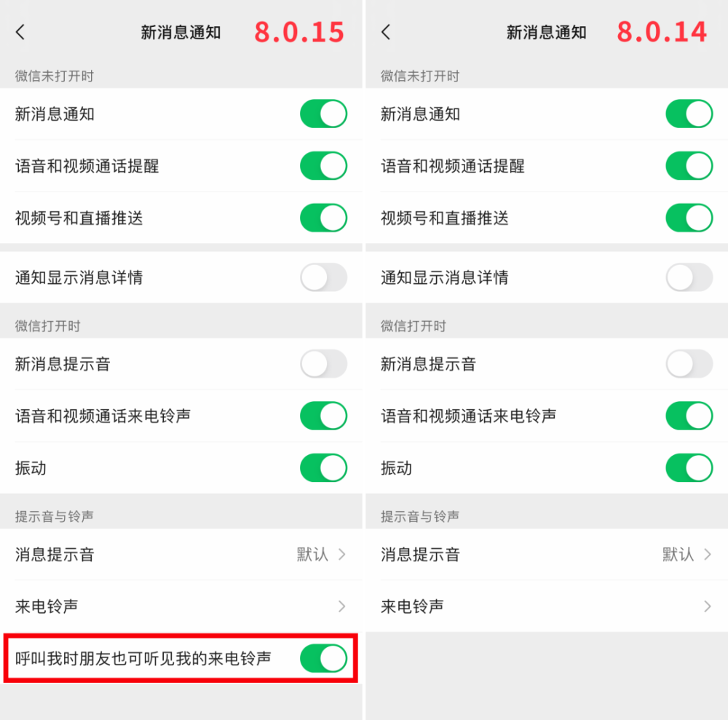Viewport: 728px width, 720px height.
Task: Enable 新消息提示音 switch in right panel
Action: tap(689, 364)
